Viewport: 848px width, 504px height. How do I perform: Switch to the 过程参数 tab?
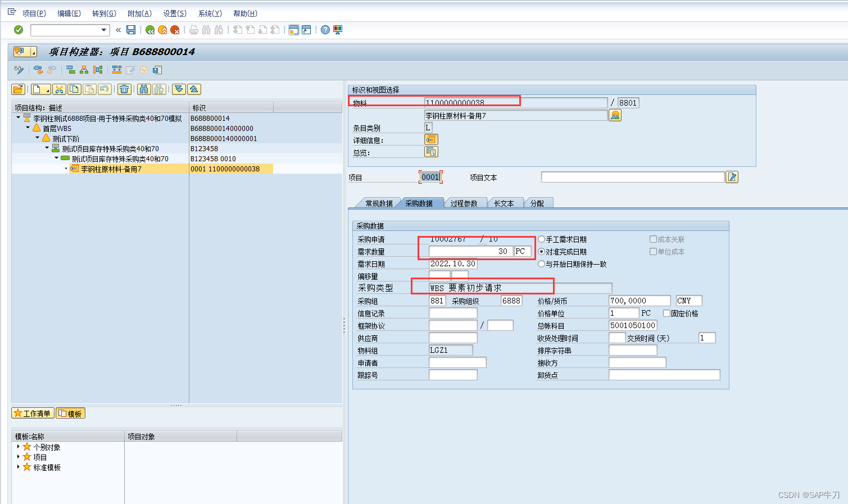tap(464, 203)
